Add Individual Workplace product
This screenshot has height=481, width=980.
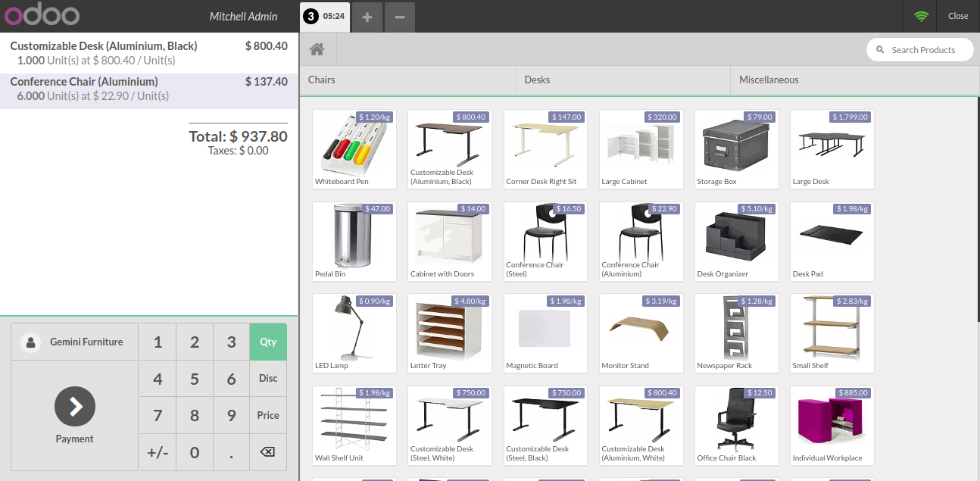832,426
